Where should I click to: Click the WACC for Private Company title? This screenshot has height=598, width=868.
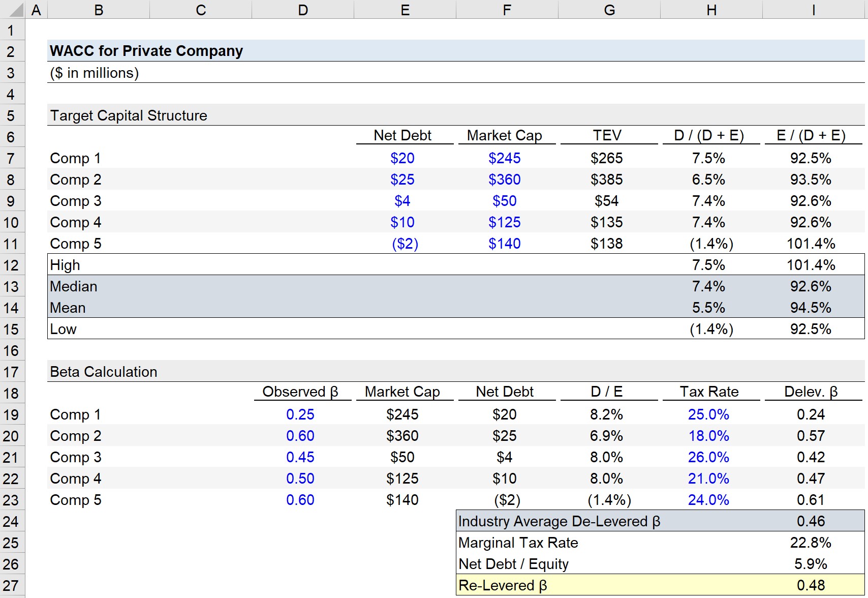pyautogui.click(x=146, y=51)
